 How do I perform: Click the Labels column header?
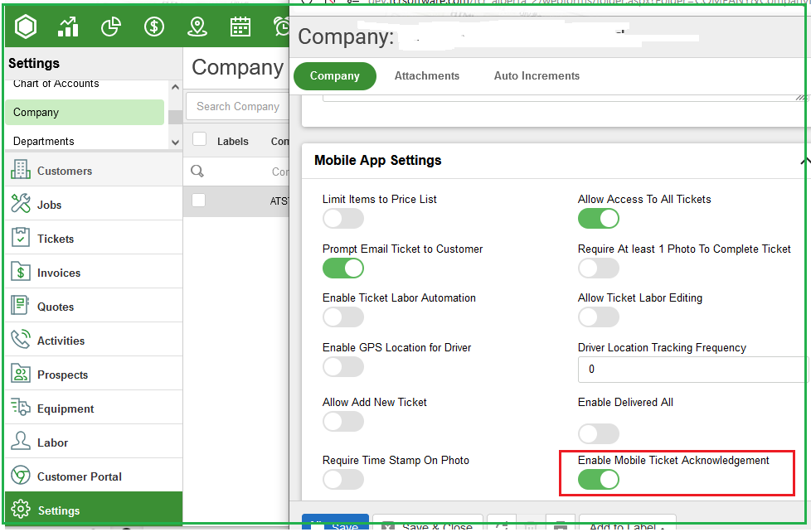[x=233, y=141]
